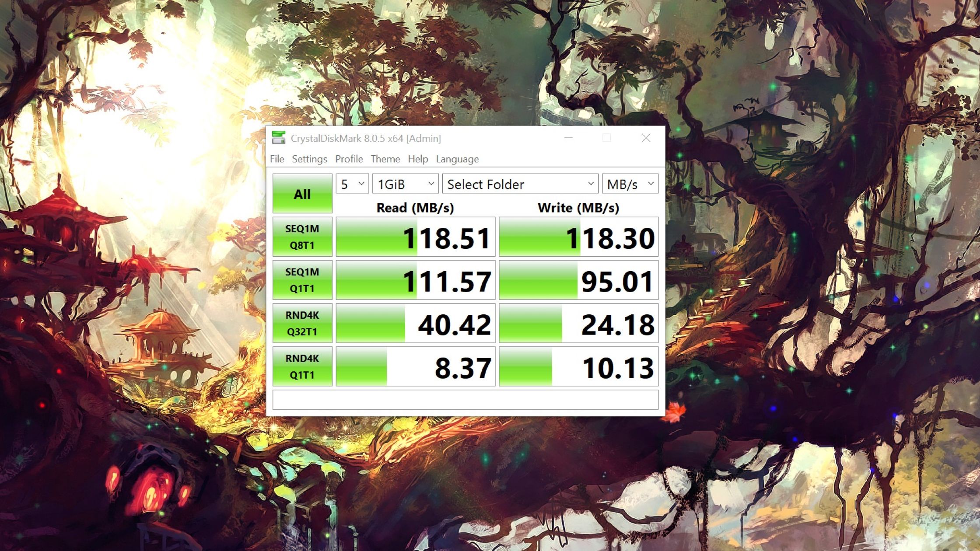
Task: Open the Settings menu
Action: (x=309, y=159)
